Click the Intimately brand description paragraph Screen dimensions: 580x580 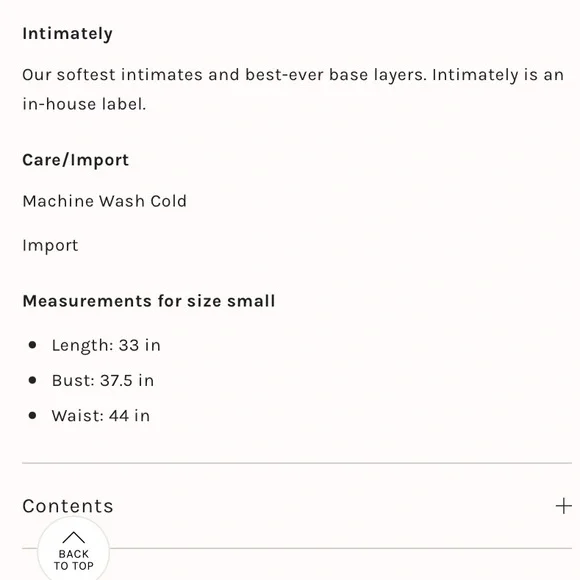point(293,90)
